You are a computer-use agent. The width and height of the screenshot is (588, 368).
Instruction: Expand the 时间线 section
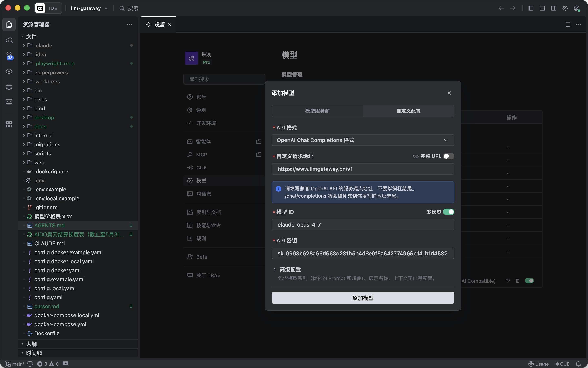pyautogui.click(x=78, y=353)
